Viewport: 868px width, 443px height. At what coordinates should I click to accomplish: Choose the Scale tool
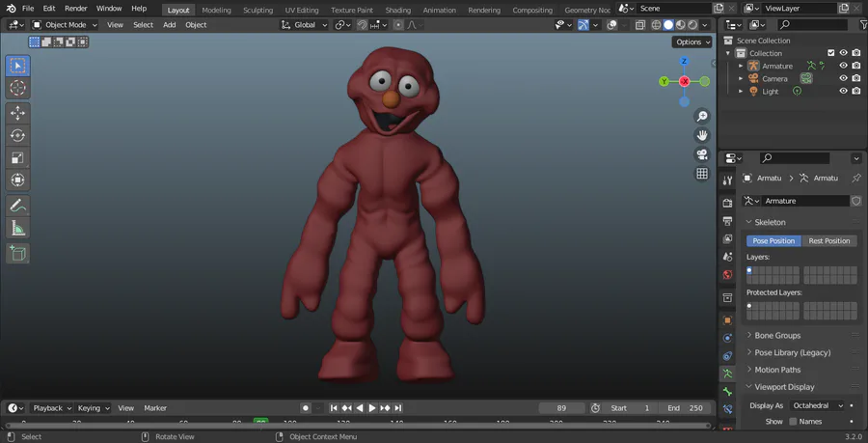17,157
